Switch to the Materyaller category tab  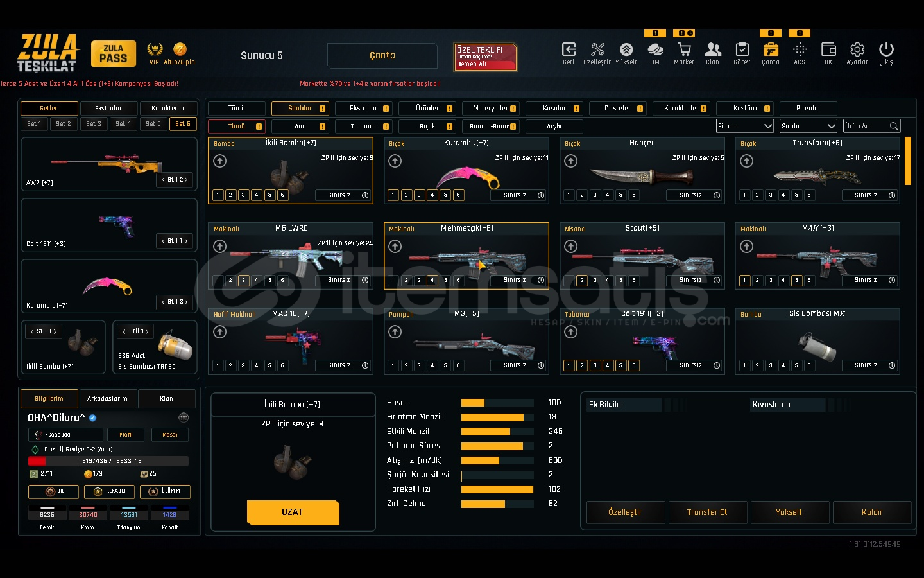[490, 109]
